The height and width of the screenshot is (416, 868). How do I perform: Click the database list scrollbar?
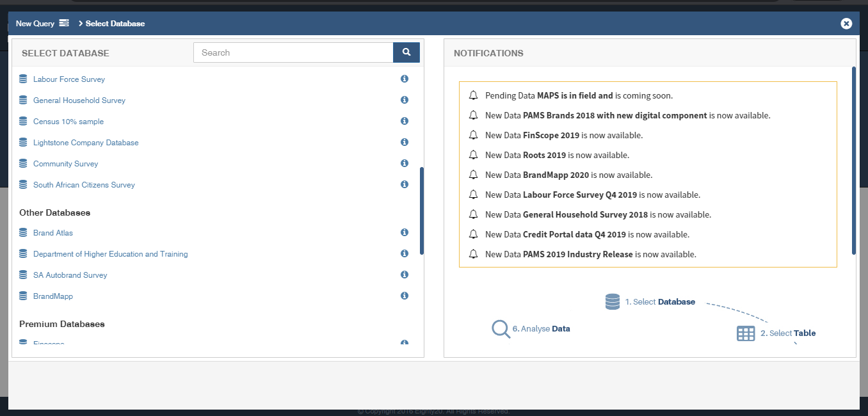click(421, 211)
